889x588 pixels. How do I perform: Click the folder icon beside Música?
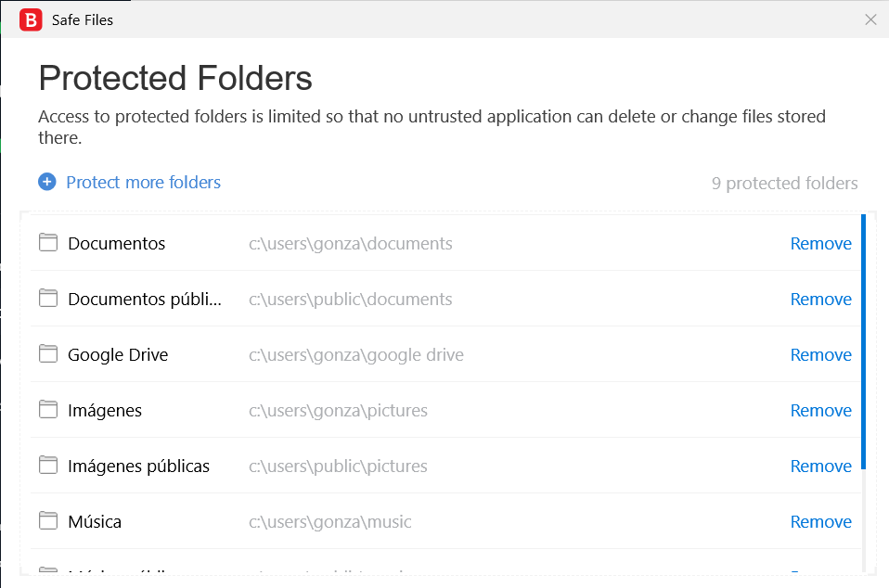(48, 521)
